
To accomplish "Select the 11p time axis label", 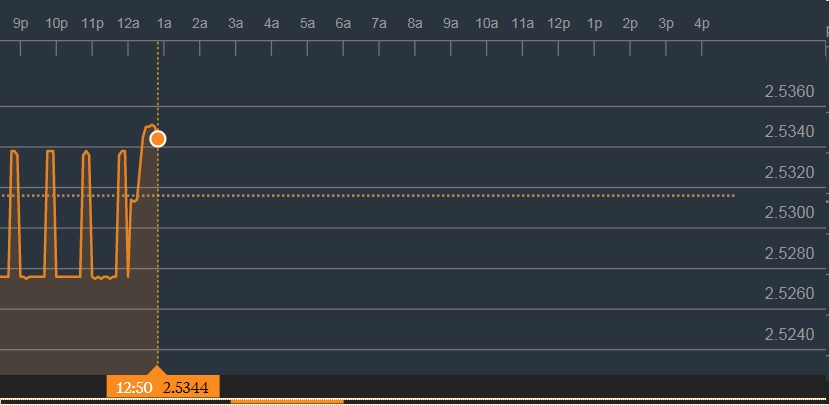I will tap(92, 22).
